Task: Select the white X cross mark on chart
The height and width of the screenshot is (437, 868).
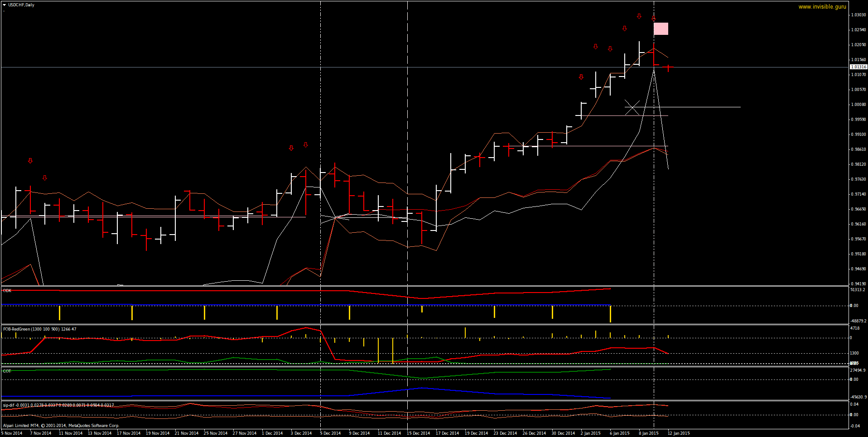Action: click(x=632, y=107)
